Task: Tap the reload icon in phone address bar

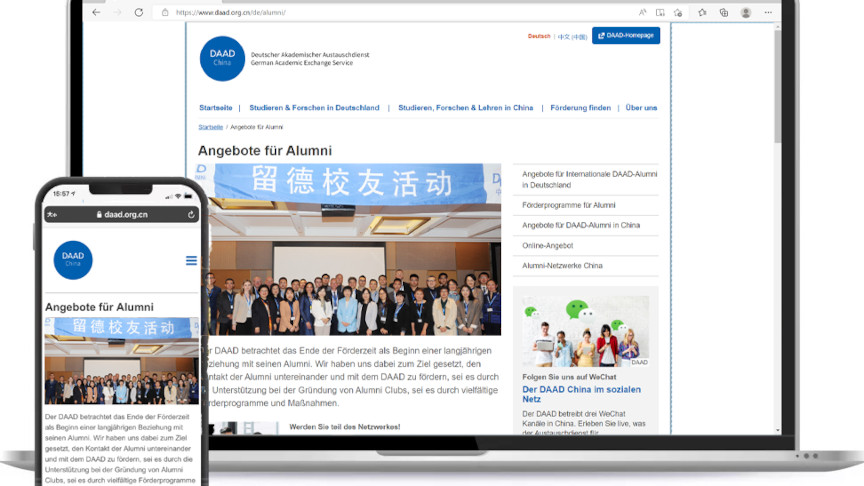Action: point(190,214)
